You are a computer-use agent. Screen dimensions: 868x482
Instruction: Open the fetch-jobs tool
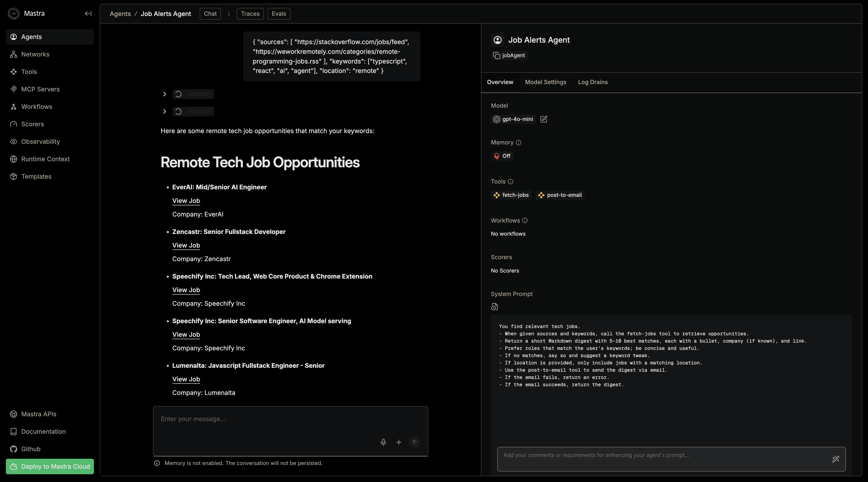pyautogui.click(x=511, y=195)
